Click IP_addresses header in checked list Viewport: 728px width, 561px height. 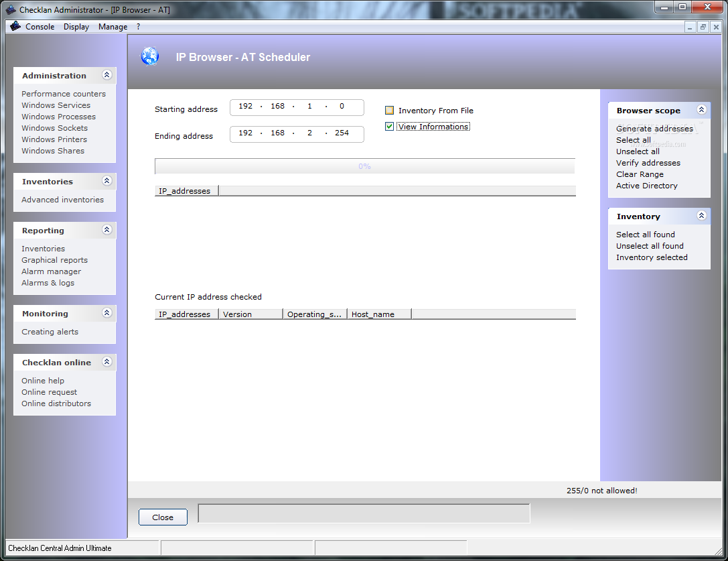pyautogui.click(x=187, y=314)
